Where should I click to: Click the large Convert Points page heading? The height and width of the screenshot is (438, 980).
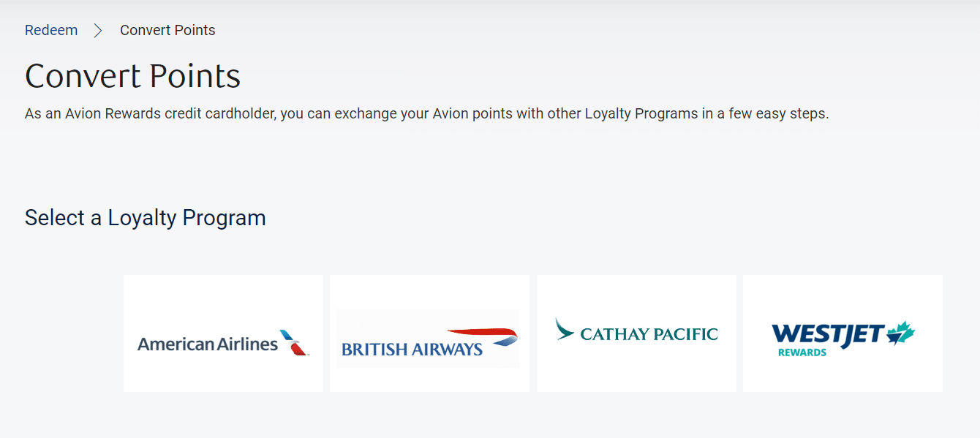[x=132, y=76]
